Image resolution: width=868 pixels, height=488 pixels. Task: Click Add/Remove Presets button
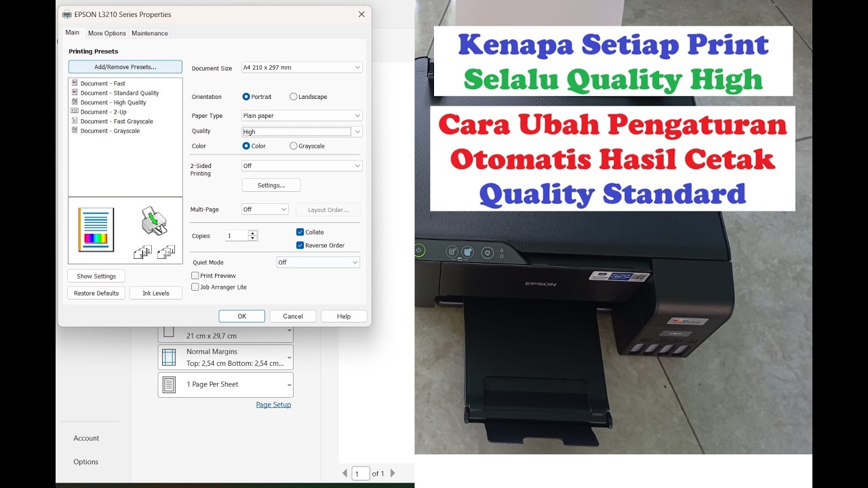pyautogui.click(x=125, y=67)
